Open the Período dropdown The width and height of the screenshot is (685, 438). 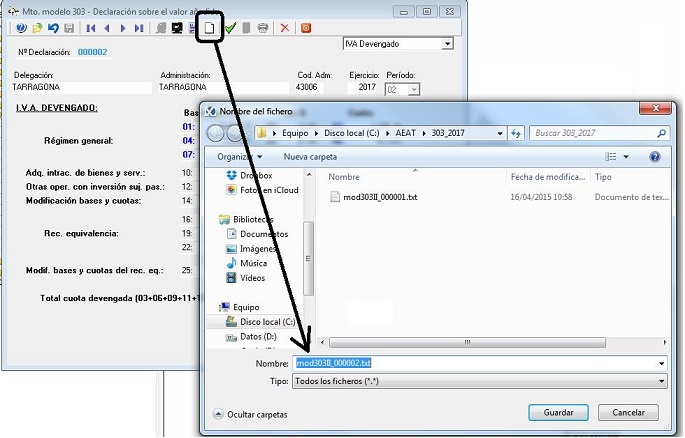pos(413,90)
